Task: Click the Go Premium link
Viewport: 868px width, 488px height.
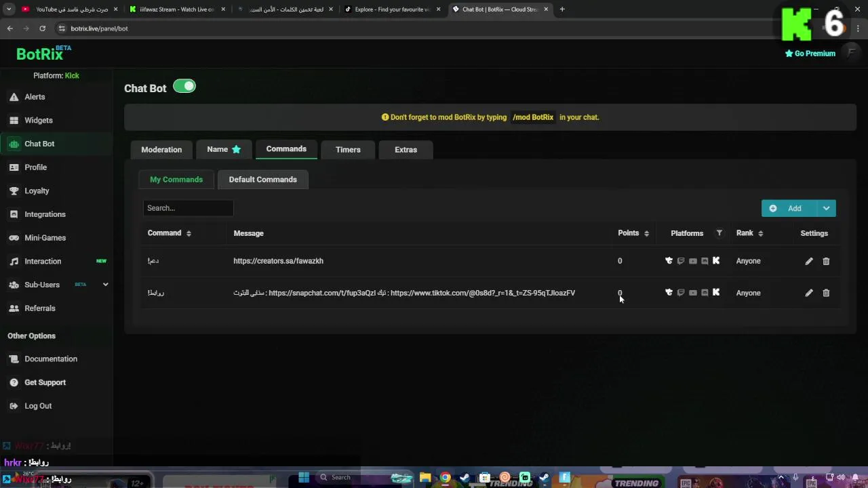Action: pyautogui.click(x=810, y=54)
